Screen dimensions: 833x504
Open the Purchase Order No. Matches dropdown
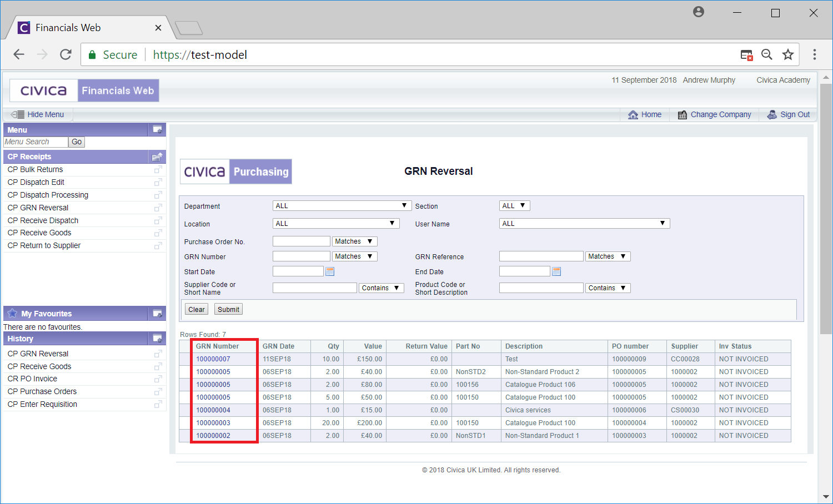(355, 241)
